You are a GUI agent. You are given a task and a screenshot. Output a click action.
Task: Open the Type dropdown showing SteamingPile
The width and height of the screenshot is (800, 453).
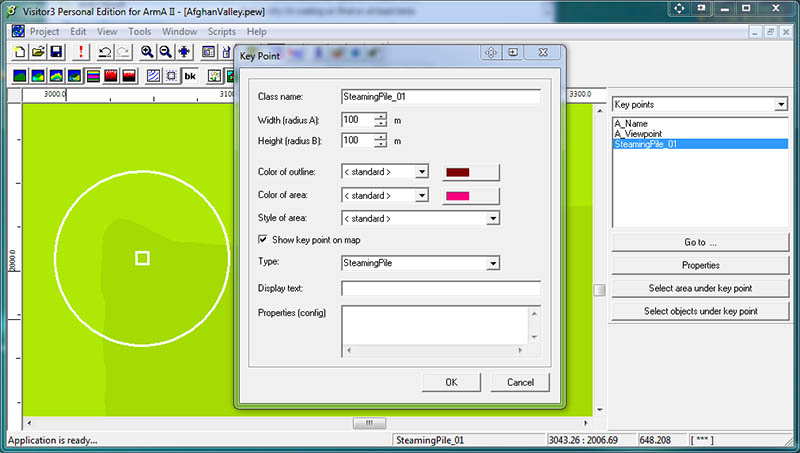[x=492, y=263]
